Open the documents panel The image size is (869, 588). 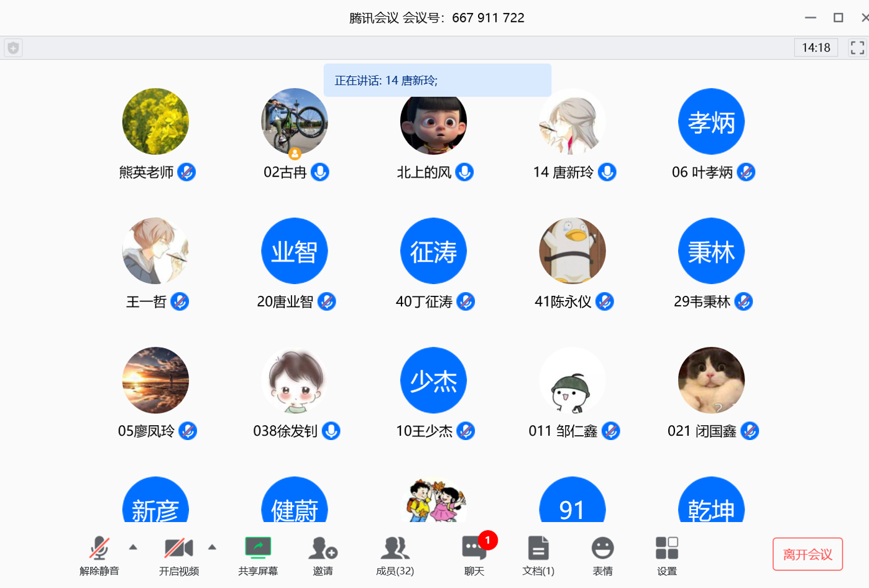point(538,549)
